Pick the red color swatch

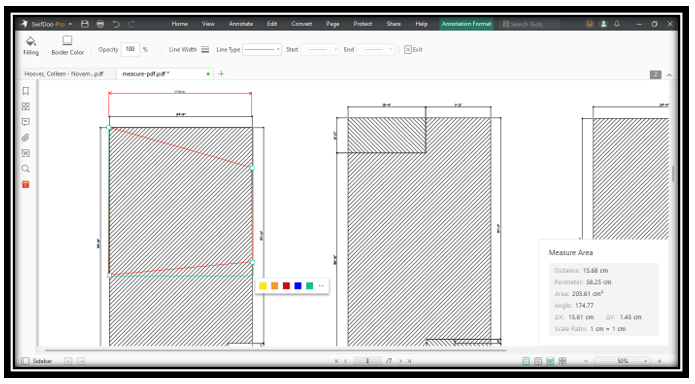[286, 286]
